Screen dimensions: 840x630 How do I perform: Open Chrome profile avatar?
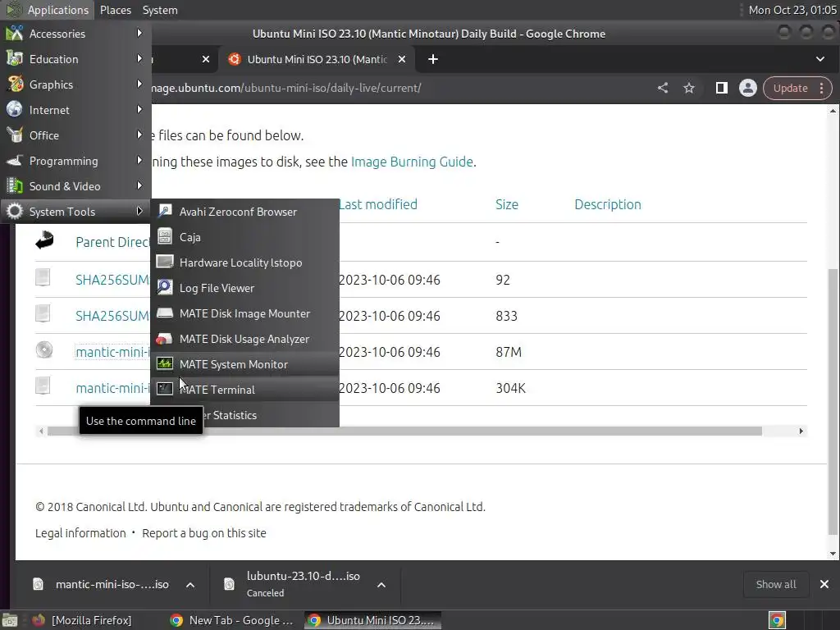(748, 88)
